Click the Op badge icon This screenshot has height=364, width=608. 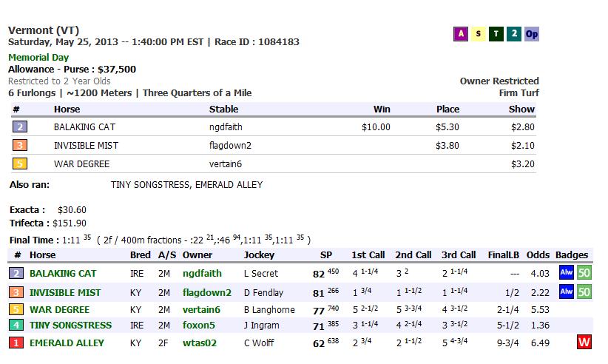click(x=532, y=34)
